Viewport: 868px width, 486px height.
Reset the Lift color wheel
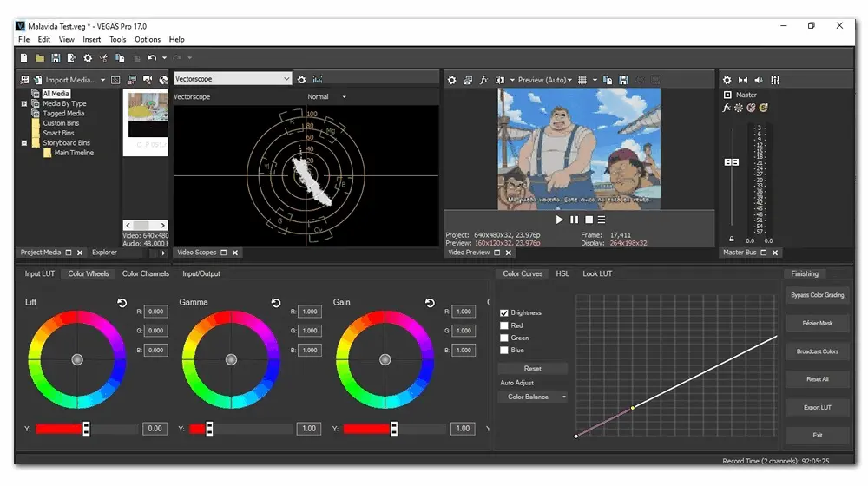[x=122, y=303]
